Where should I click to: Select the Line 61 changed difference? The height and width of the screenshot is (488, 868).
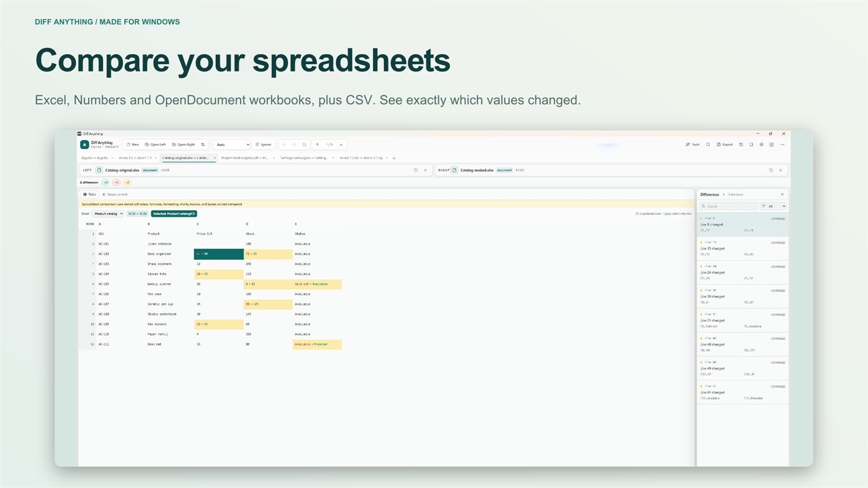[743, 392]
